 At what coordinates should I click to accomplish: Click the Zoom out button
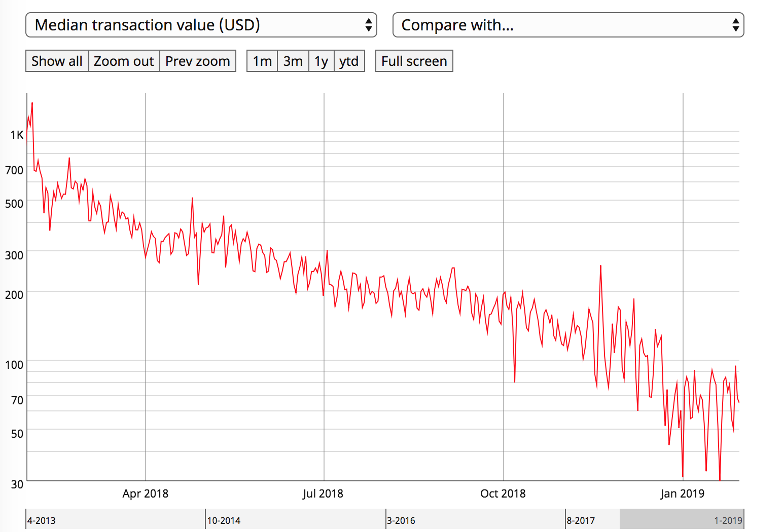click(124, 61)
